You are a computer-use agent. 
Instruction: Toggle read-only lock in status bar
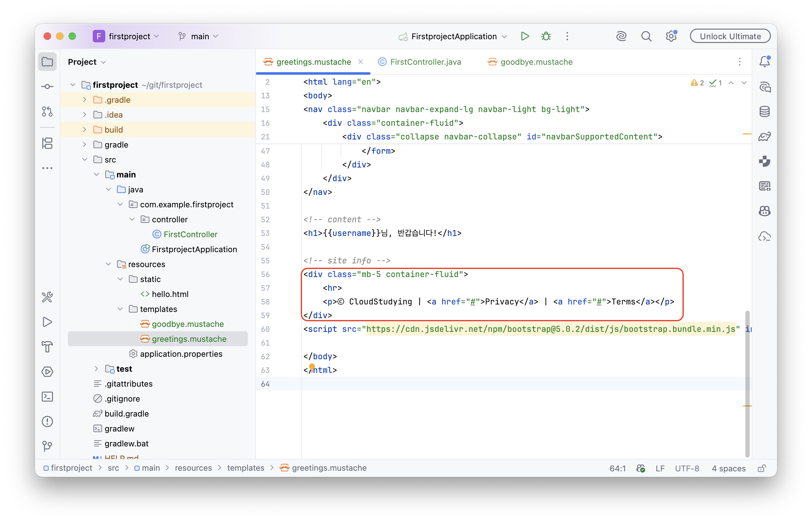(762, 468)
